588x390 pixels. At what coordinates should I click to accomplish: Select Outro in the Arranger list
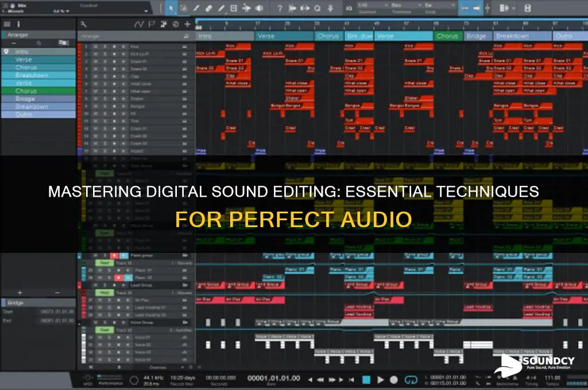tap(38, 115)
